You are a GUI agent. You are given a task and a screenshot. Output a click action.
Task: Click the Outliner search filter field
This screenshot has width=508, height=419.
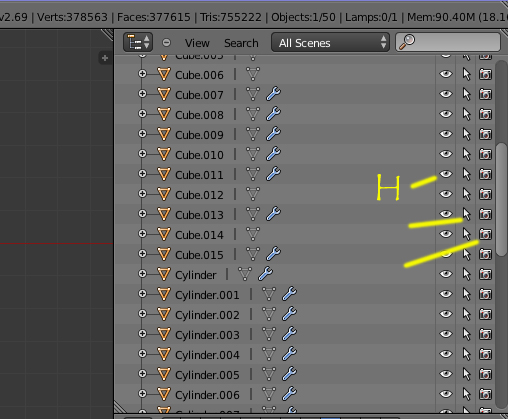pyautogui.click(x=448, y=42)
